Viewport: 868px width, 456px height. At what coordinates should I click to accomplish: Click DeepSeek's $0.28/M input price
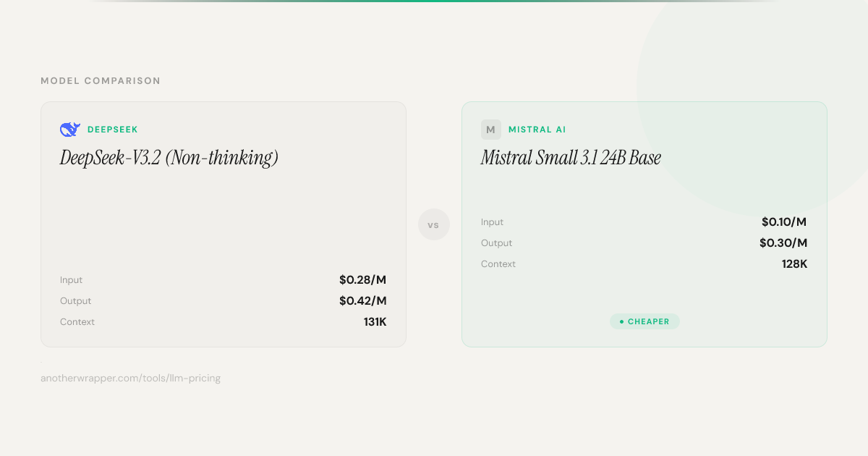coord(362,280)
